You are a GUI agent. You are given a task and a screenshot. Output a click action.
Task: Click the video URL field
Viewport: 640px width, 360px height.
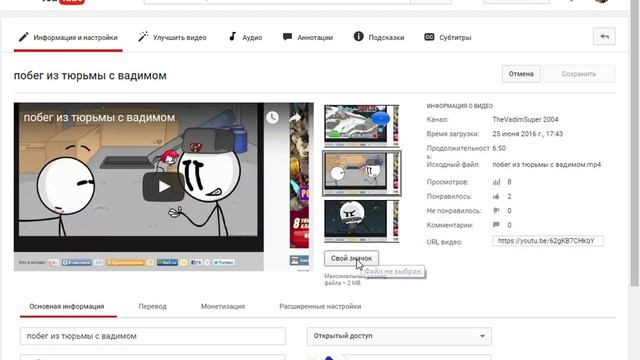548,241
